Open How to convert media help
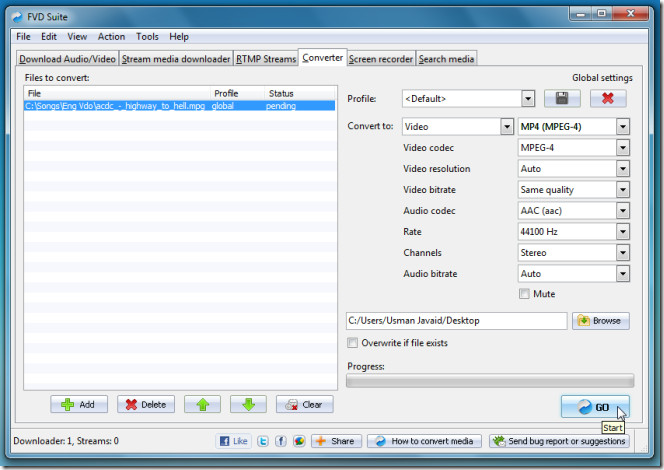The image size is (664, 470). (424, 441)
